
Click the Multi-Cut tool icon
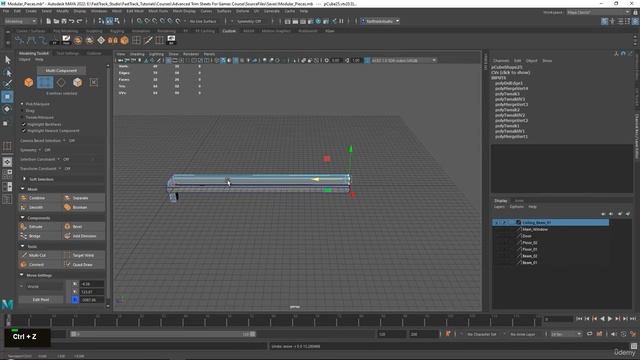tap(24, 255)
